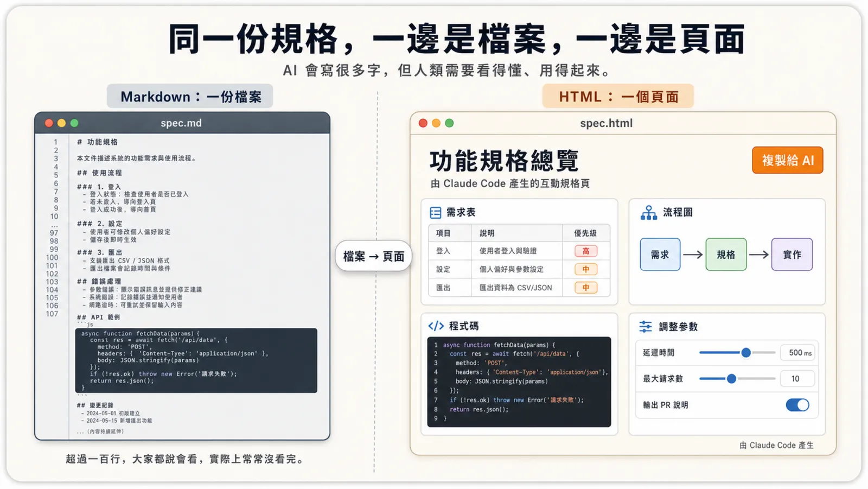
Task: Select the 規格 flowchart node
Action: (x=726, y=255)
